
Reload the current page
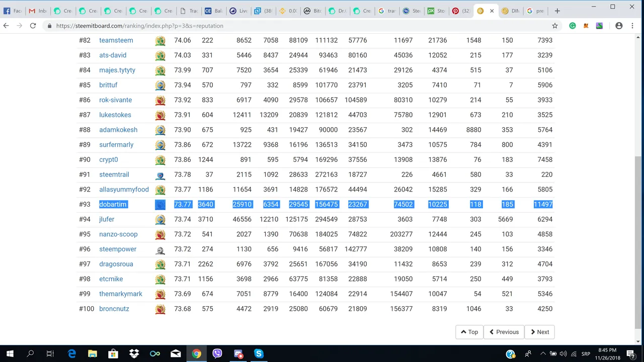(x=33, y=26)
